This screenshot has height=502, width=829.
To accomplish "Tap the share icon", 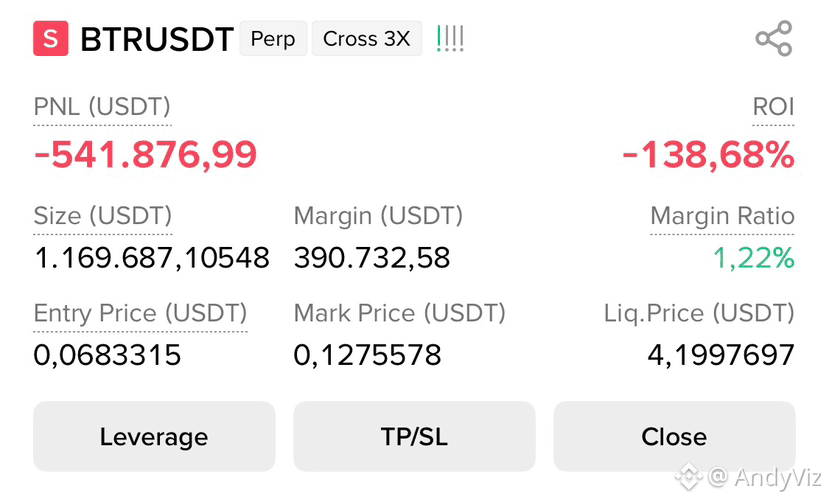I will (x=773, y=39).
